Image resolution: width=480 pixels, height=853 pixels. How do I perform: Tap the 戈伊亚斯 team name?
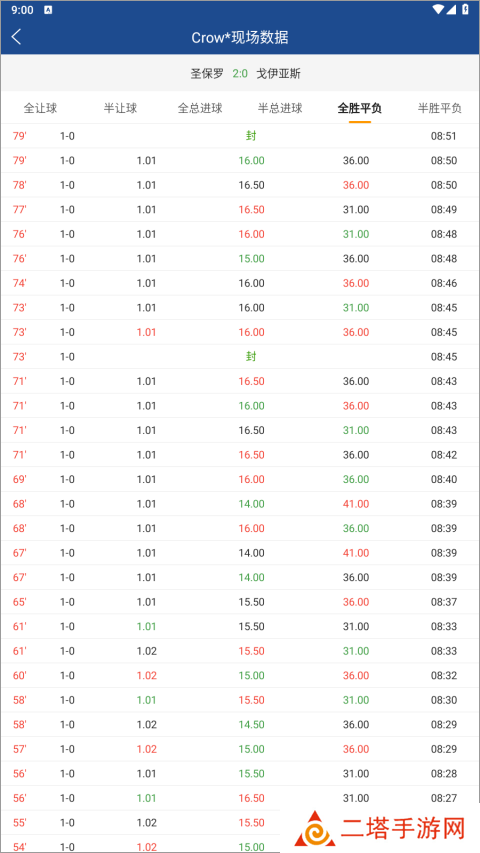coord(279,73)
